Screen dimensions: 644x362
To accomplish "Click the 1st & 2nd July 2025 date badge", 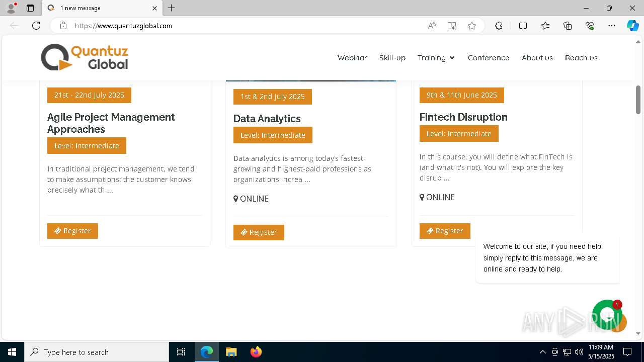I will click(273, 97).
